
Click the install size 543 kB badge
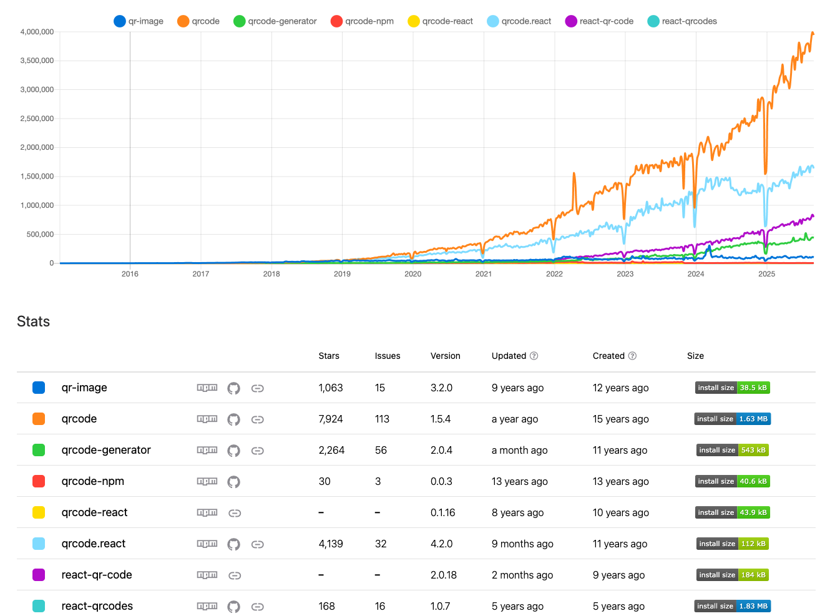point(733,450)
